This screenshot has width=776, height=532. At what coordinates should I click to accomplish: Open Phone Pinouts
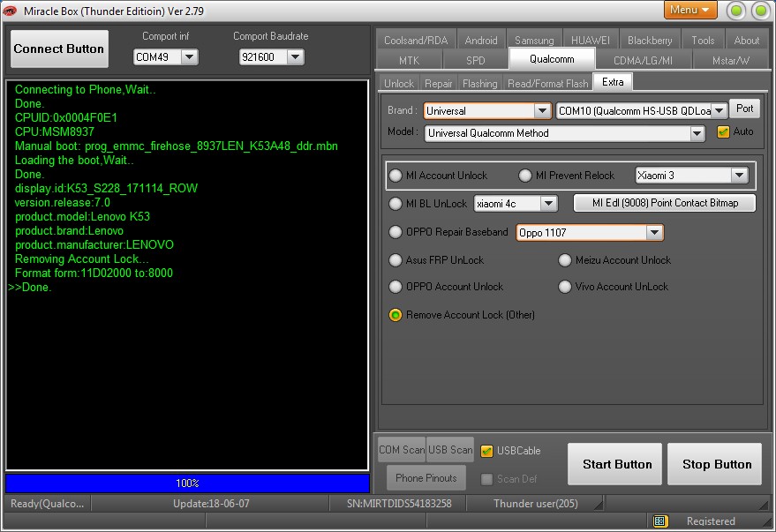point(426,477)
